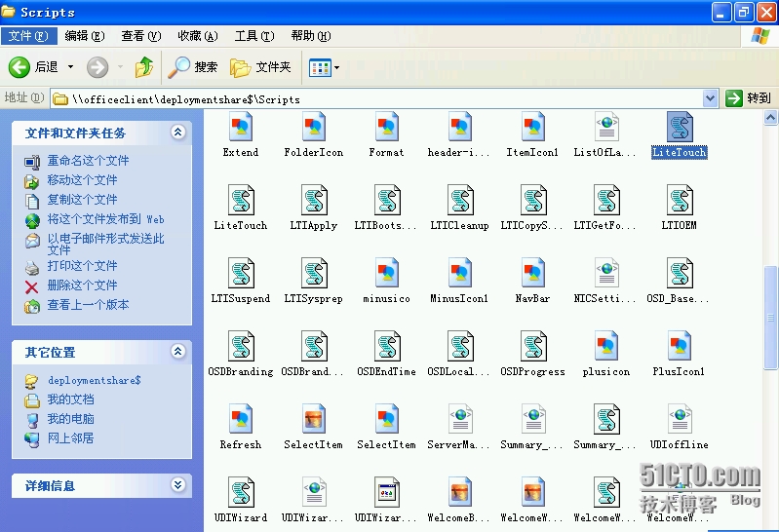Click the green Up folder icon
Image resolution: width=779 pixels, height=532 pixels.
click(x=144, y=67)
